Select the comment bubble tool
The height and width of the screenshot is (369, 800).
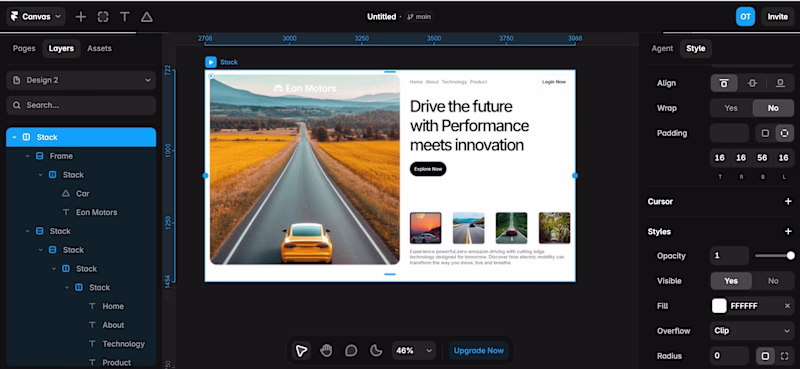click(351, 351)
